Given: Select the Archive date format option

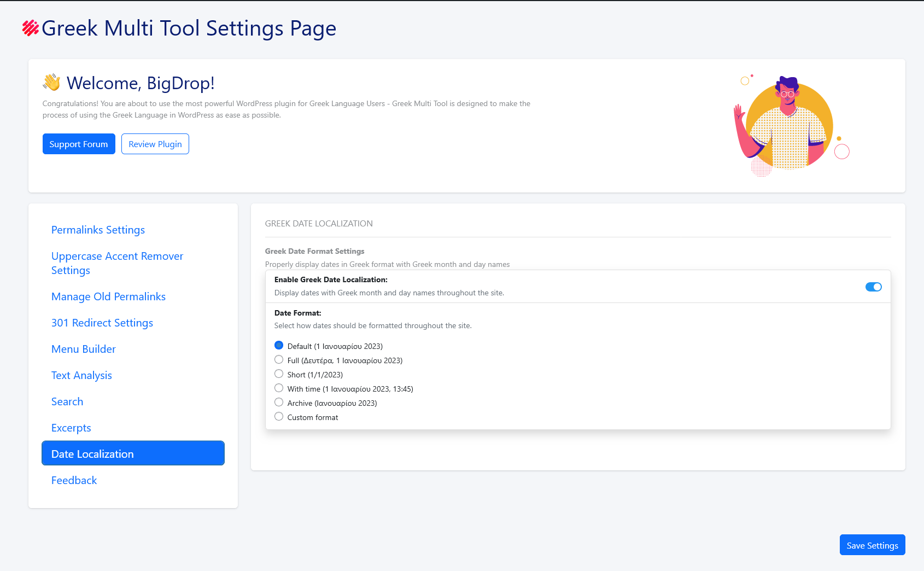Looking at the screenshot, I should pyautogui.click(x=279, y=403).
